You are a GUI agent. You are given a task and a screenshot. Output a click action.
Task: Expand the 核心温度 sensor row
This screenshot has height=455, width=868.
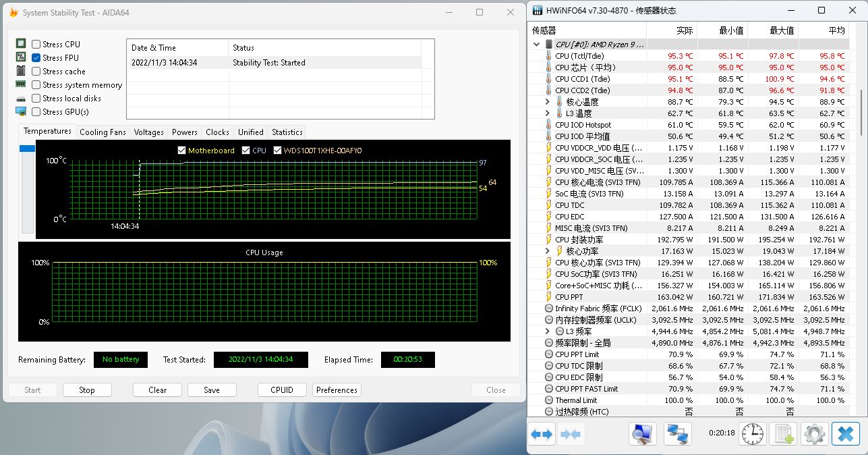coord(548,102)
